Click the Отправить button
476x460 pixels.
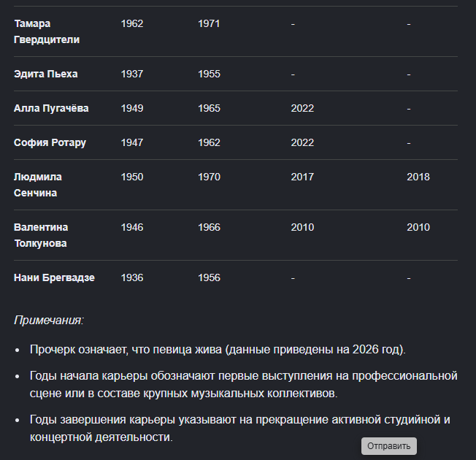click(388, 445)
